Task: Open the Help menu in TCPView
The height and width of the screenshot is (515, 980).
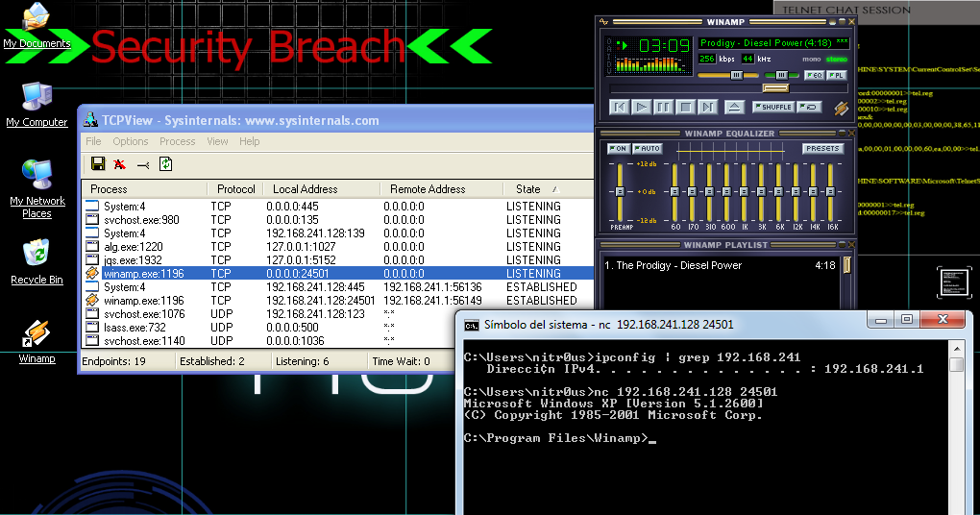Action: click(250, 141)
